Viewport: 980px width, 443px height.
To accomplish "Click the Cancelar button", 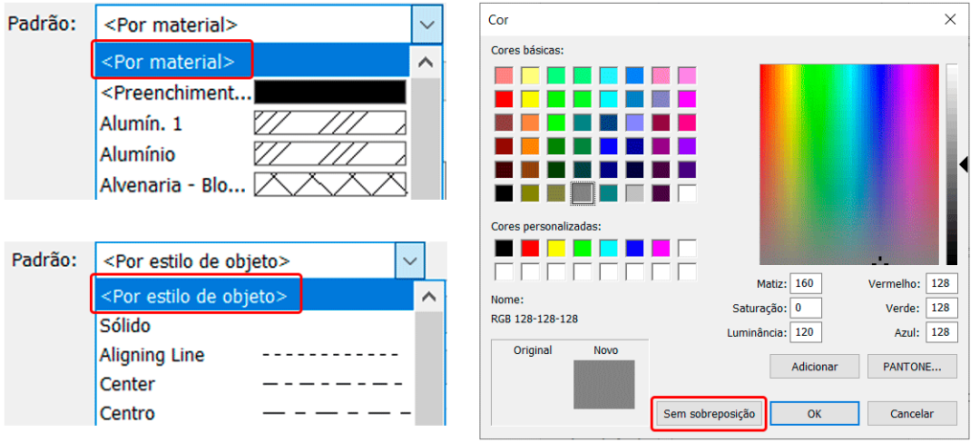I will 912,413.
